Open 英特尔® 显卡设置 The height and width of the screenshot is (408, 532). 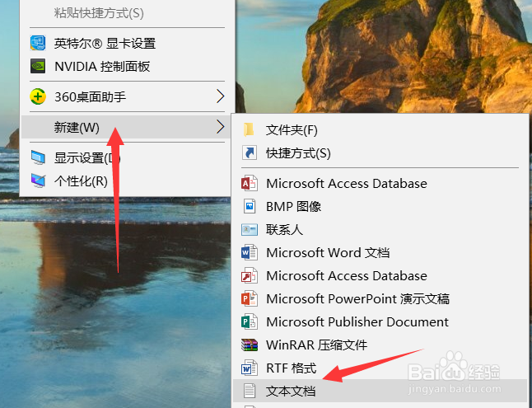[x=127, y=43]
